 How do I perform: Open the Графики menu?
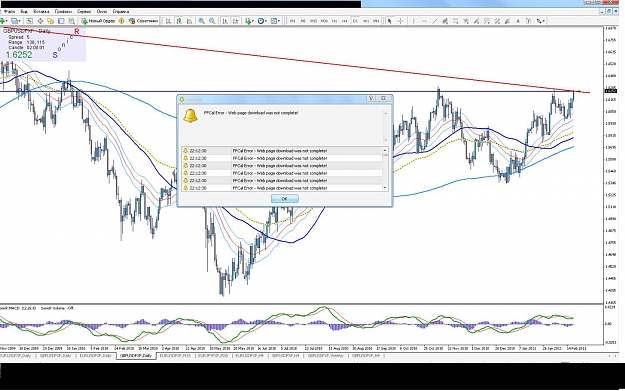click(x=64, y=12)
